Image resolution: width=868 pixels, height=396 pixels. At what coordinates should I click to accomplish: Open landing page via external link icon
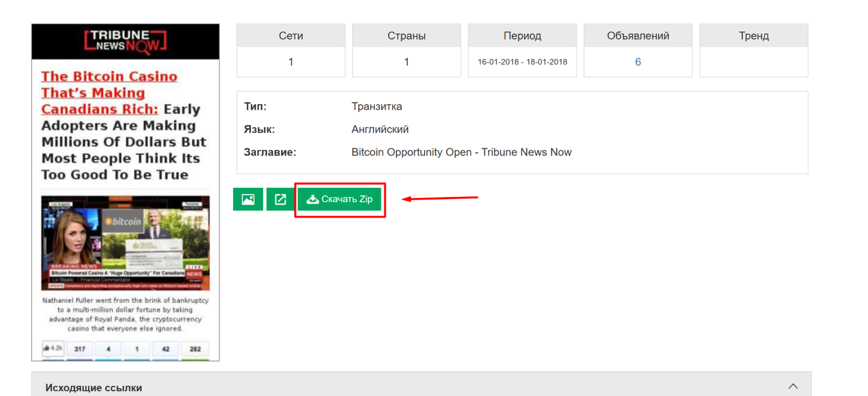pyautogui.click(x=281, y=199)
